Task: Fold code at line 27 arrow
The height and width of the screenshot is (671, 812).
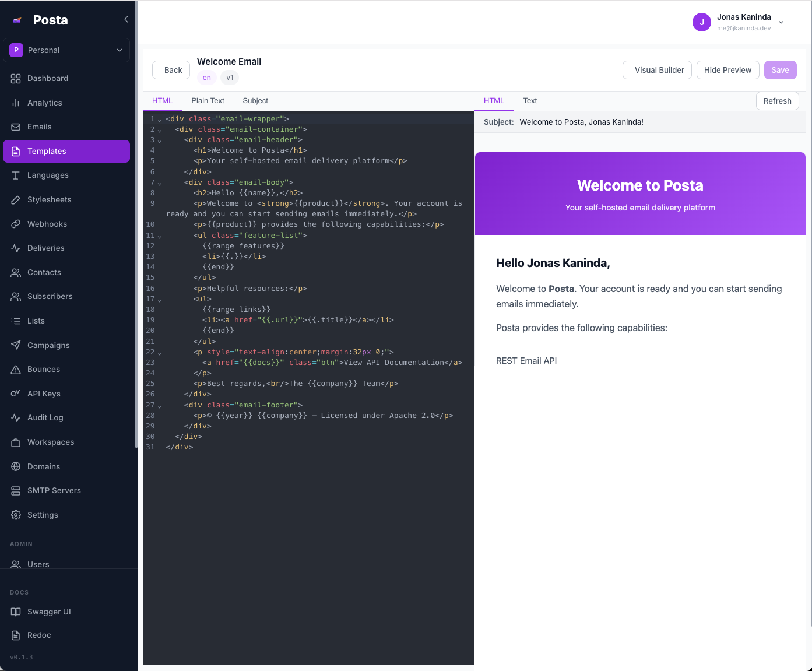Action: (x=160, y=406)
